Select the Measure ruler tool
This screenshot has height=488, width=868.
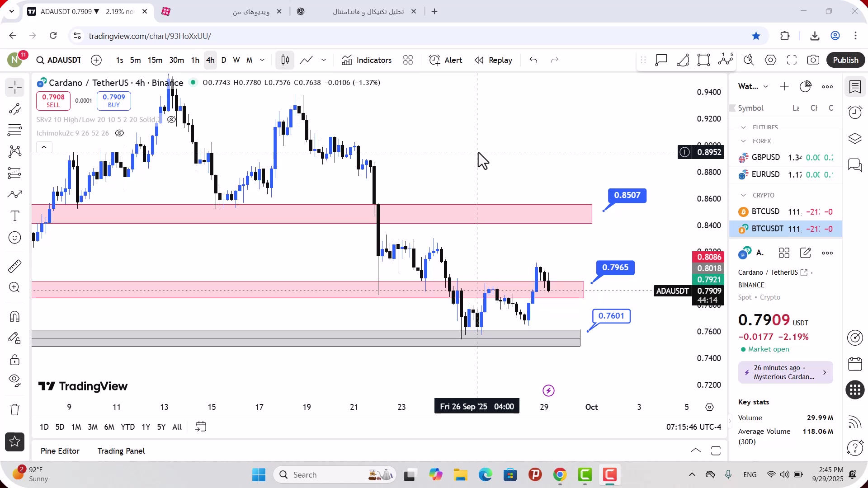click(x=15, y=266)
